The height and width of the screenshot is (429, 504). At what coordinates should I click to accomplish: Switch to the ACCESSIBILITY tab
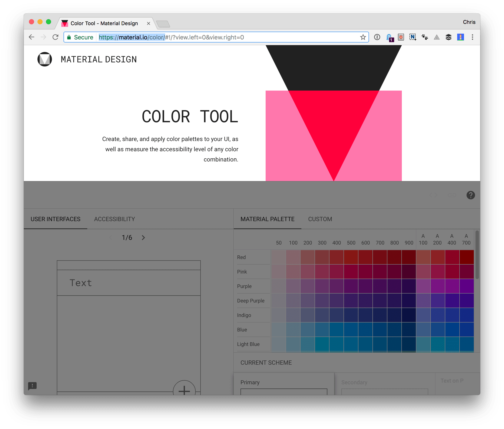point(114,219)
